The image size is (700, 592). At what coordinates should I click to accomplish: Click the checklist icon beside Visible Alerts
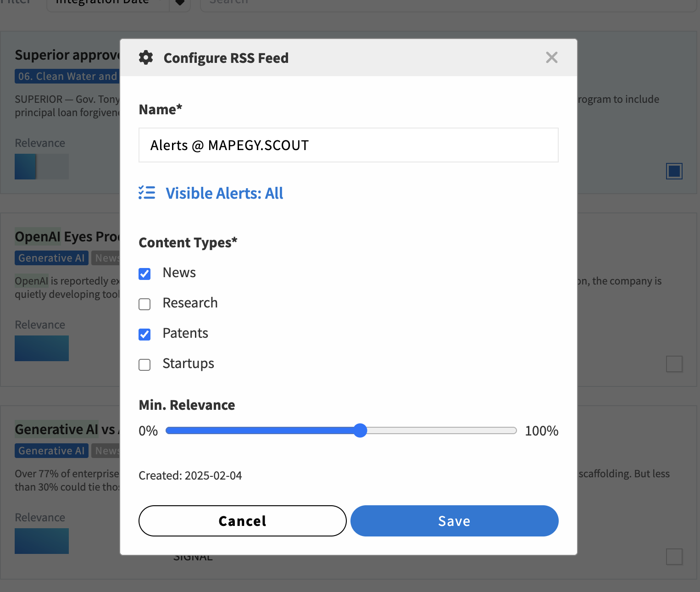147,193
